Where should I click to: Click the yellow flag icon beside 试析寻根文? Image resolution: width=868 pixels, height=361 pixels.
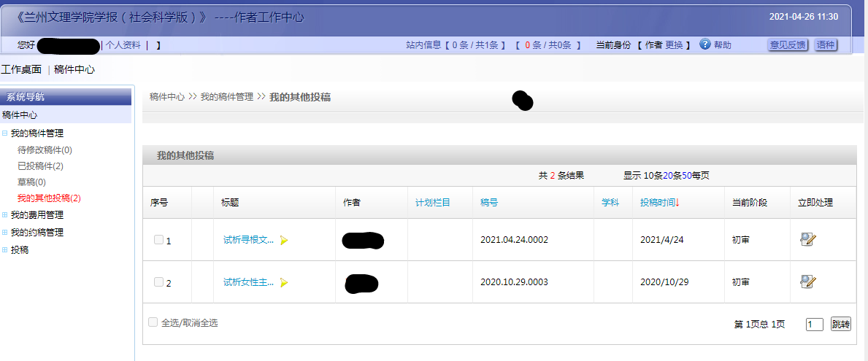(284, 241)
